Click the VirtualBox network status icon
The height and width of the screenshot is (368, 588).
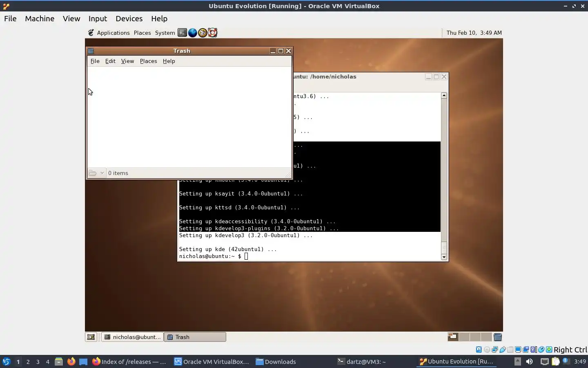[494, 350]
